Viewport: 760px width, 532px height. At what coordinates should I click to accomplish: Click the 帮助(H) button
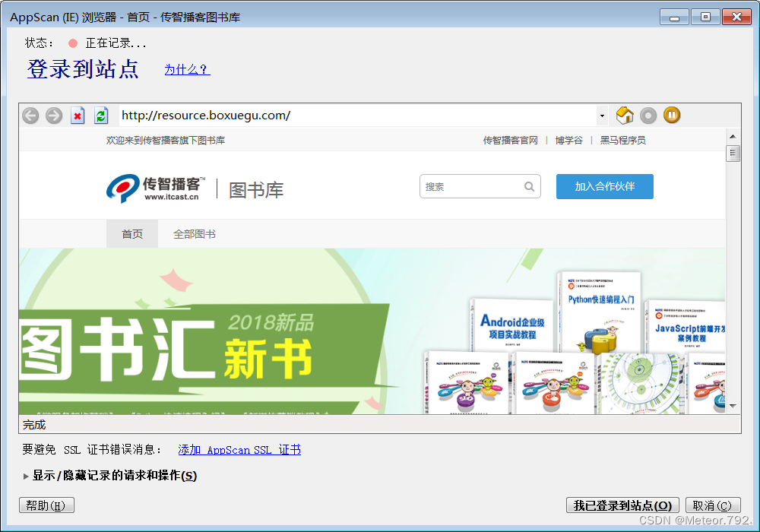click(x=46, y=505)
